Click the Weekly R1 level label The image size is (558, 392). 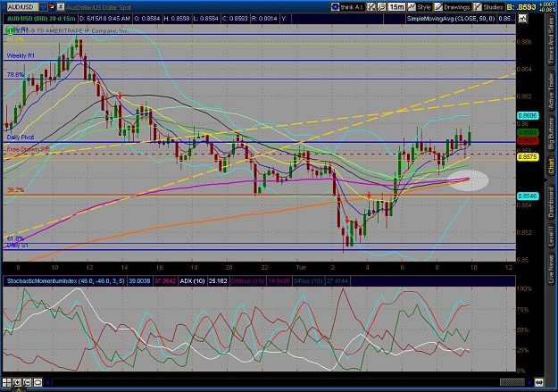(x=21, y=55)
